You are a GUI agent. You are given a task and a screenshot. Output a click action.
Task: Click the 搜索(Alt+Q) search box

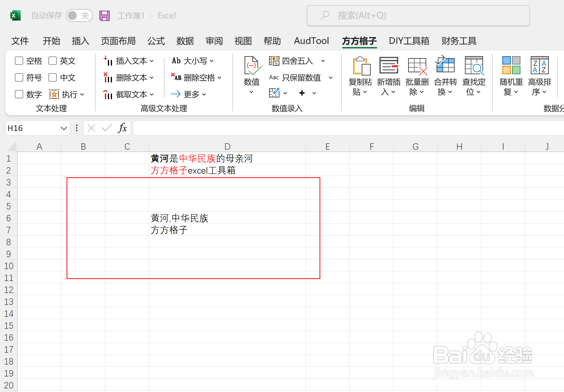[x=418, y=15]
